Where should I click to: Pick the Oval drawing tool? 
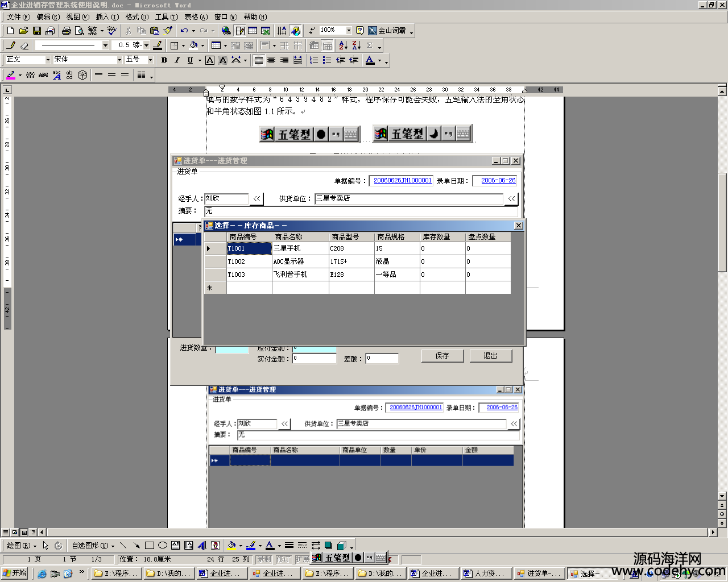(163, 546)
